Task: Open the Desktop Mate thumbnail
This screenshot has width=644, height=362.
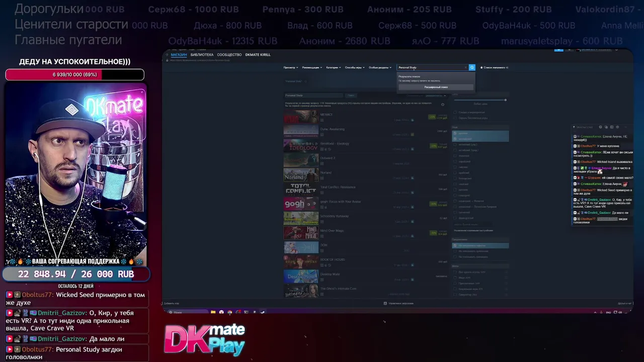Action: [301, 276]
